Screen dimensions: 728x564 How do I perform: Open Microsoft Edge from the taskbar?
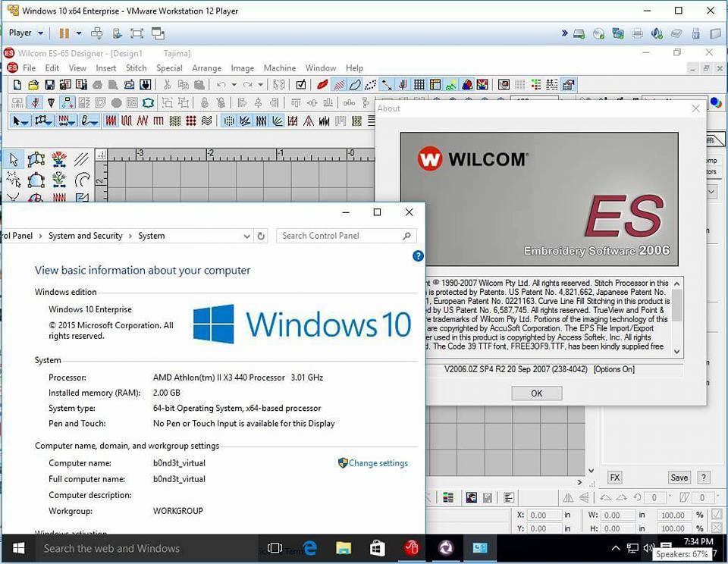point(309,548)
